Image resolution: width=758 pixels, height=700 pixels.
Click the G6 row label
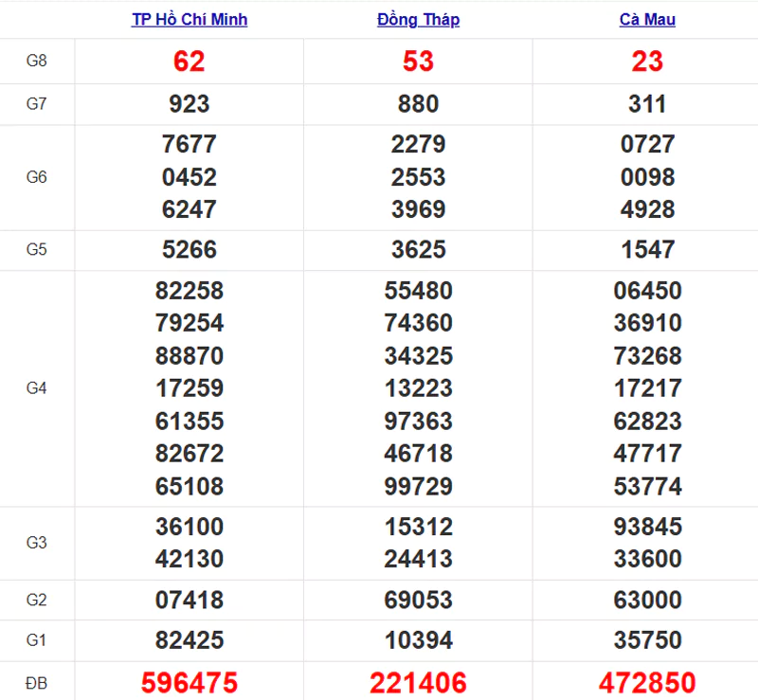36,177
